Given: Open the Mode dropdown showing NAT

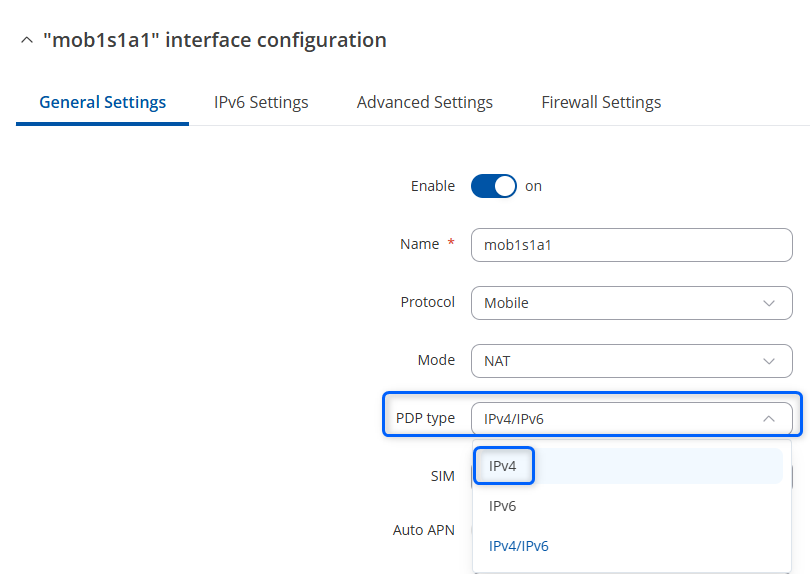Looking at the screenshot, I should coord(631,361).
